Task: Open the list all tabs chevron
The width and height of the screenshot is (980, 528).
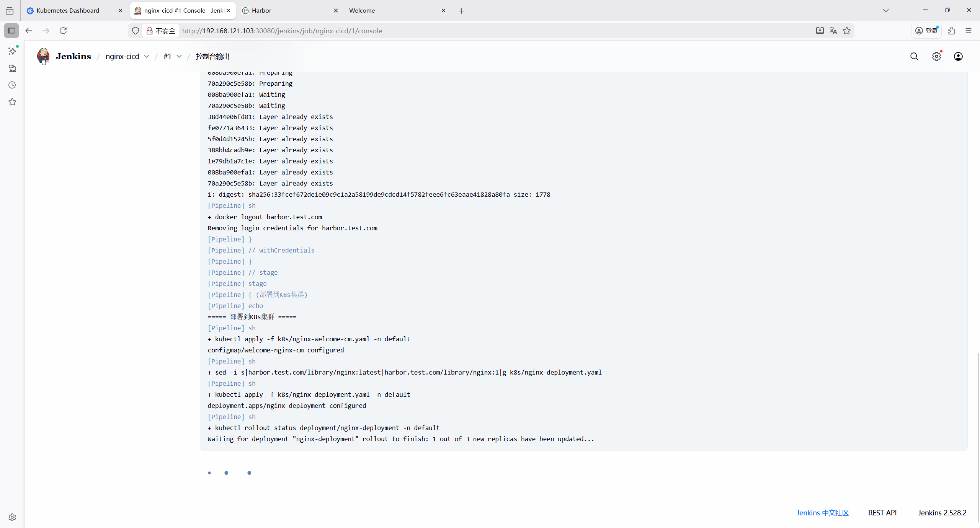Action: (885, 10)
